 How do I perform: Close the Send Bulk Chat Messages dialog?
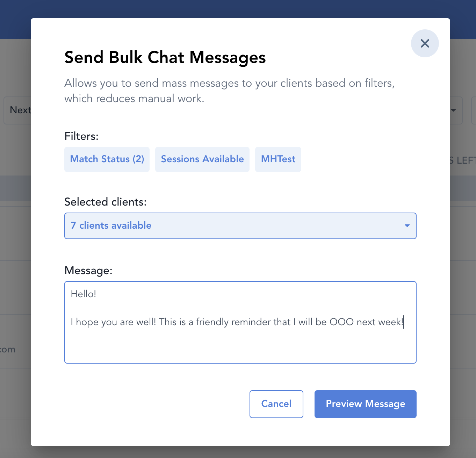(425, 43)
